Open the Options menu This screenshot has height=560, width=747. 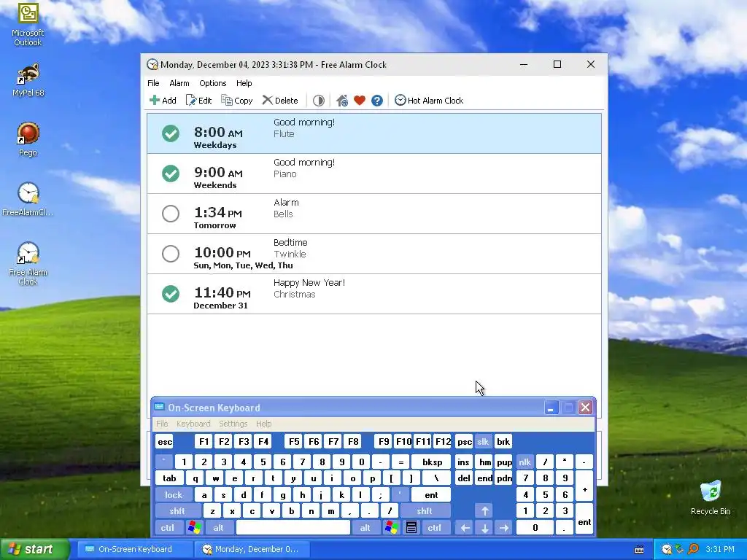point(213,83)
